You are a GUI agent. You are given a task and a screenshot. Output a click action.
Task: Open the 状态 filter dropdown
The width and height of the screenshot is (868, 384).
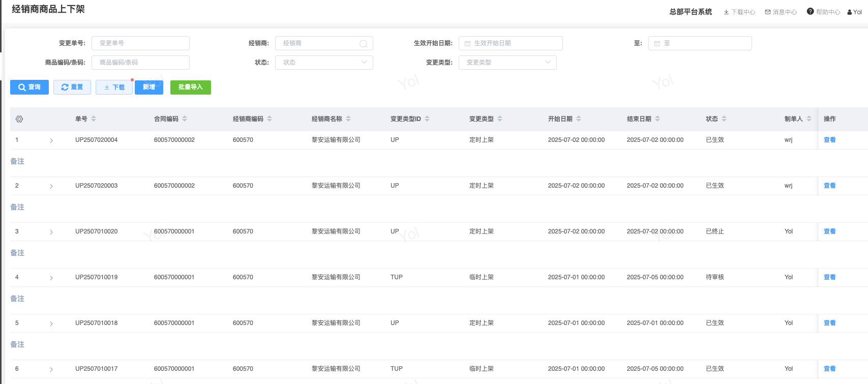coord(324,63)
